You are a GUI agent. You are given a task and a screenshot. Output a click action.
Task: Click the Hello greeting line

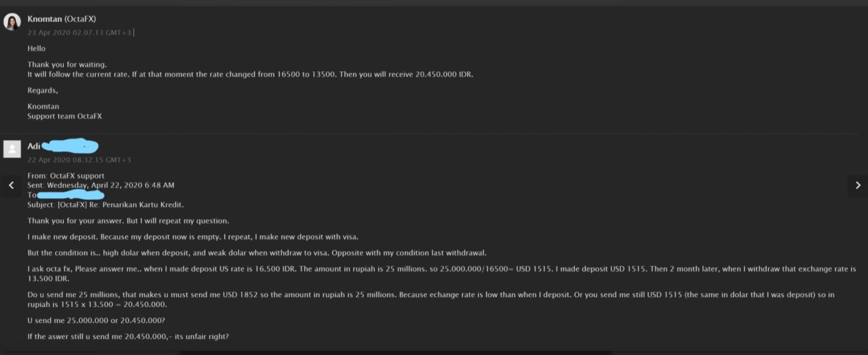tap(37, 49)
